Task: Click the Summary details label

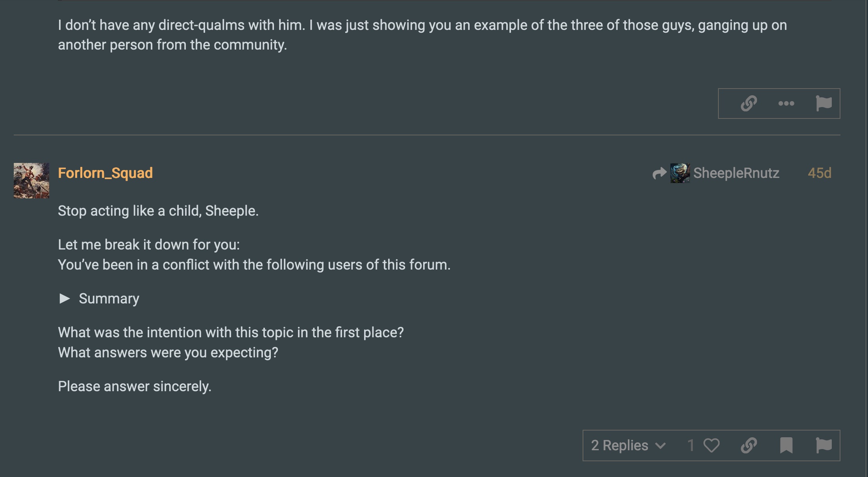Action: pyautogui.click(x=109, y=299)
